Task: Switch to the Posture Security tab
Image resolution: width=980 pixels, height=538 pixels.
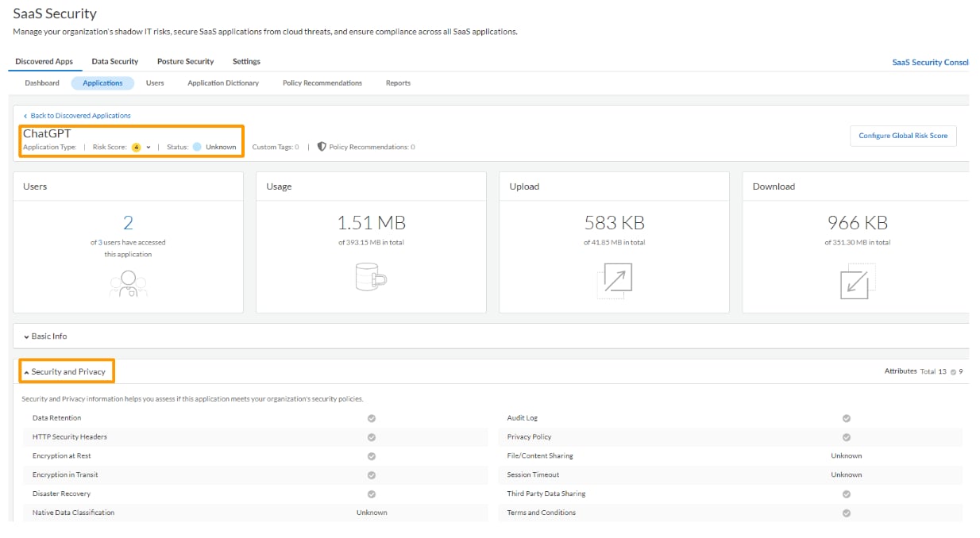Action: (x=185, y=61)
